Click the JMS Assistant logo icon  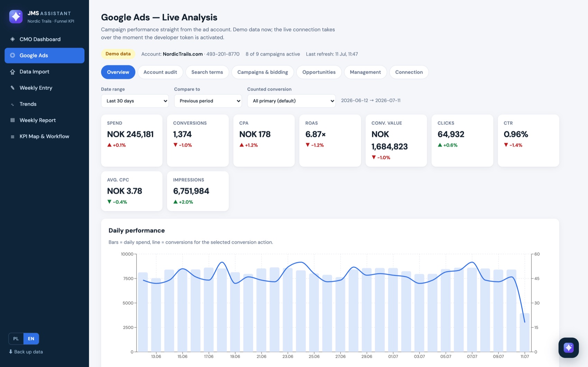click(x=16, y=17)
